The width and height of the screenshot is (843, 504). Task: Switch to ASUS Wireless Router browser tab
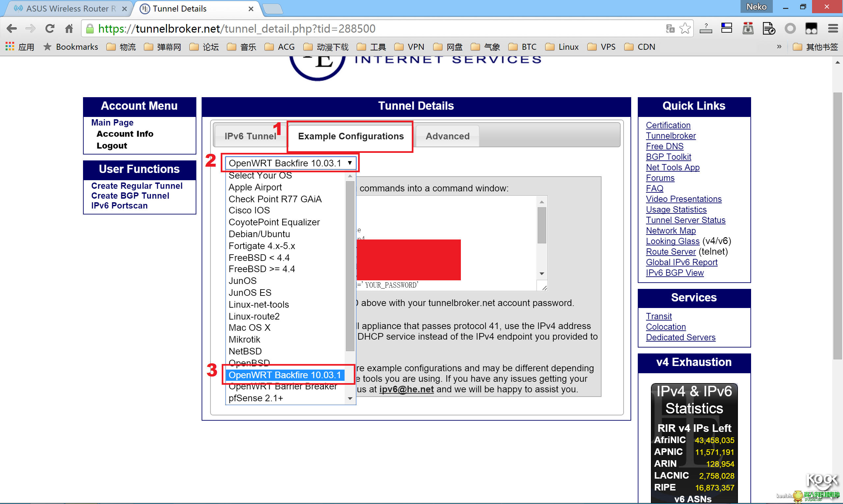[68, 9]
